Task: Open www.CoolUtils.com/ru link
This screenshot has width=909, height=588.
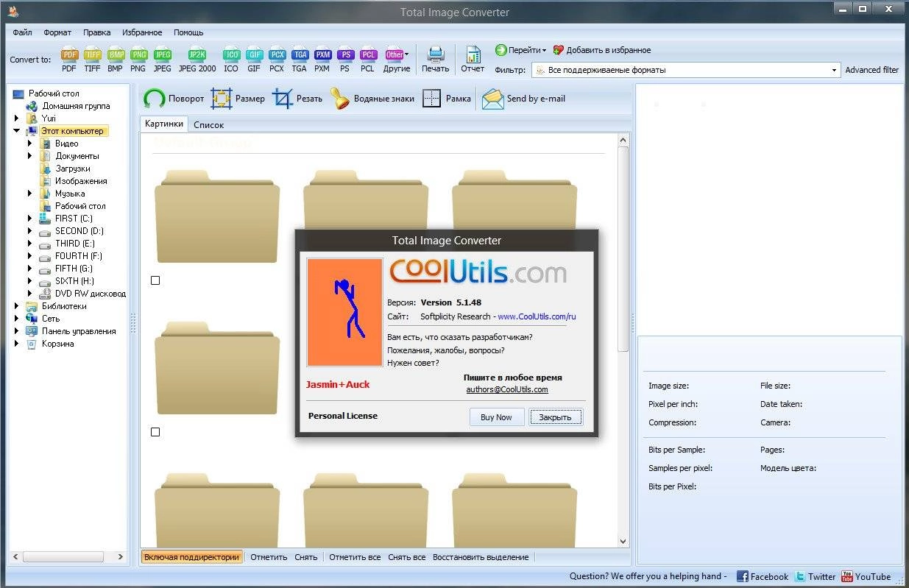Action: pyautogui.click(x=537, y=316)
